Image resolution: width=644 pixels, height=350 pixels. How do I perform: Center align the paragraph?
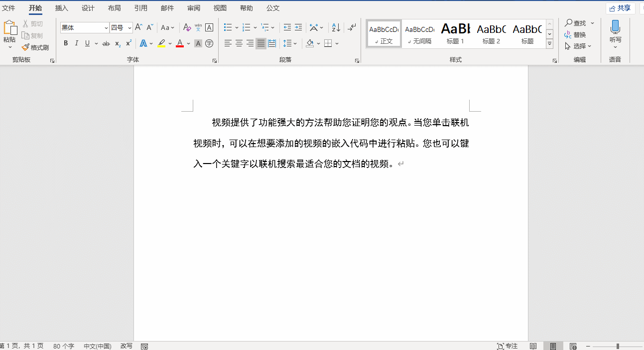click(239, 43)
